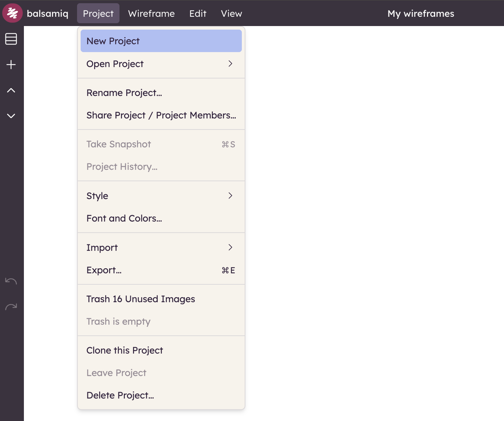Select Font and Colors… option
This screenshot has height=421, width=504.
click(x=124, y=218)
